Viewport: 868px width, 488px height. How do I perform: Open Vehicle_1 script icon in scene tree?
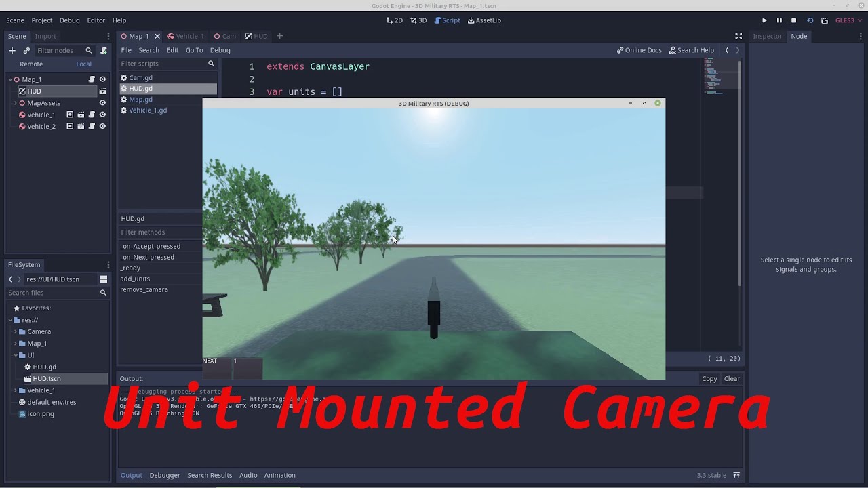click(92, 115)
